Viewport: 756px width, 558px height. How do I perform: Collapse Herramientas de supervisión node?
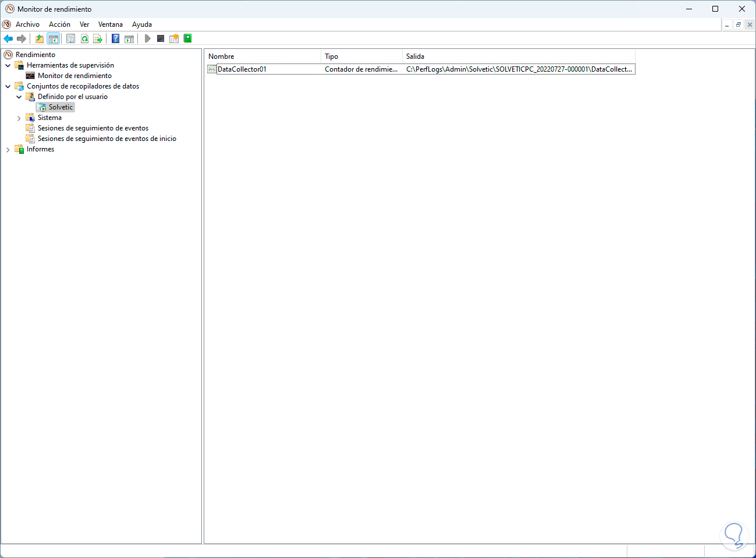click(8, 66)
